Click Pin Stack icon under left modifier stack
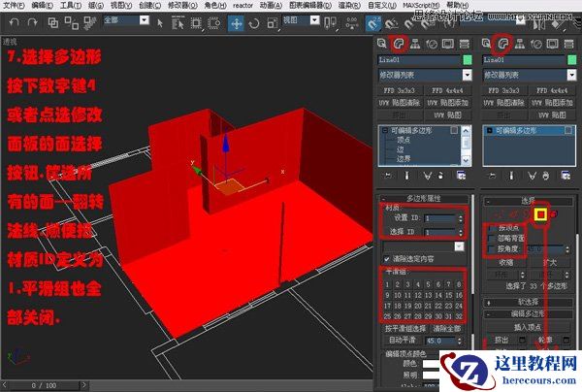The height and width of the screenshot is (392, 582). pyautogui.click(x=388, y=176)
